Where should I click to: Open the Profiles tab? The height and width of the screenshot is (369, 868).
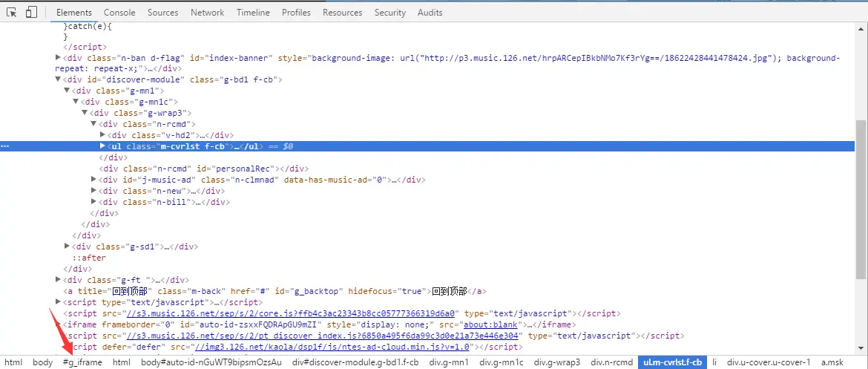[296, 12]
